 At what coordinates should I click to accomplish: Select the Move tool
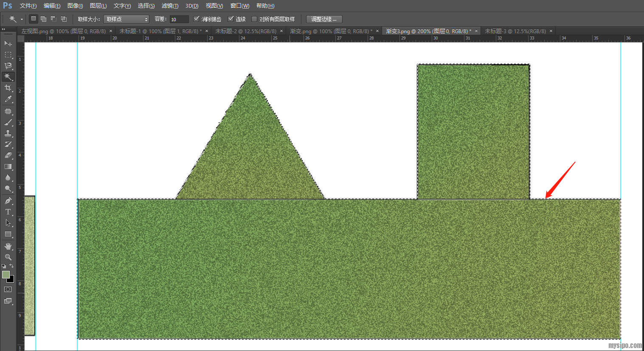pyautogui.click(x=8, y=43)
